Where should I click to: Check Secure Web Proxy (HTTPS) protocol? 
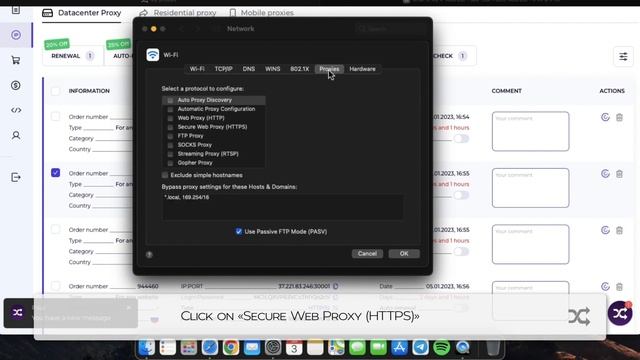coord(170,127)
